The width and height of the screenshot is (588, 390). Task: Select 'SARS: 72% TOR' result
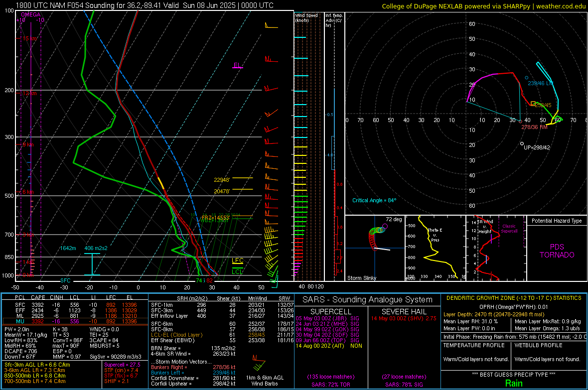click(x=330, y=385)
